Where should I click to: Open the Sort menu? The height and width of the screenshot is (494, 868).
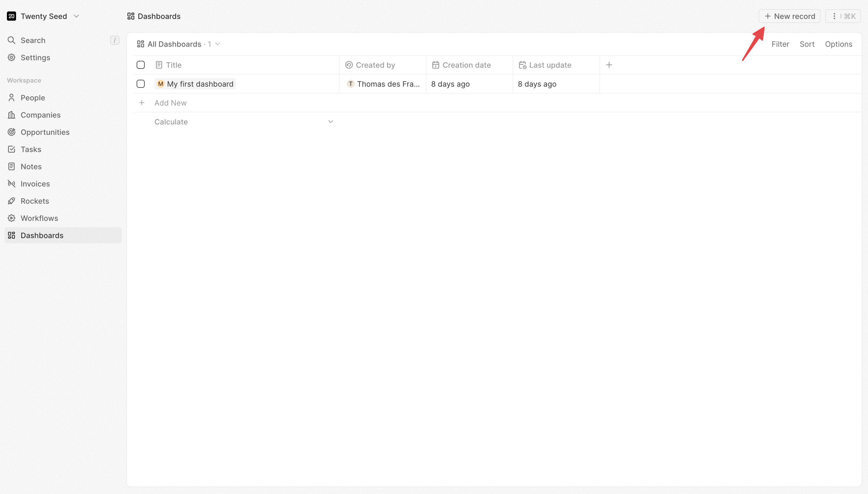pos(807,44)
